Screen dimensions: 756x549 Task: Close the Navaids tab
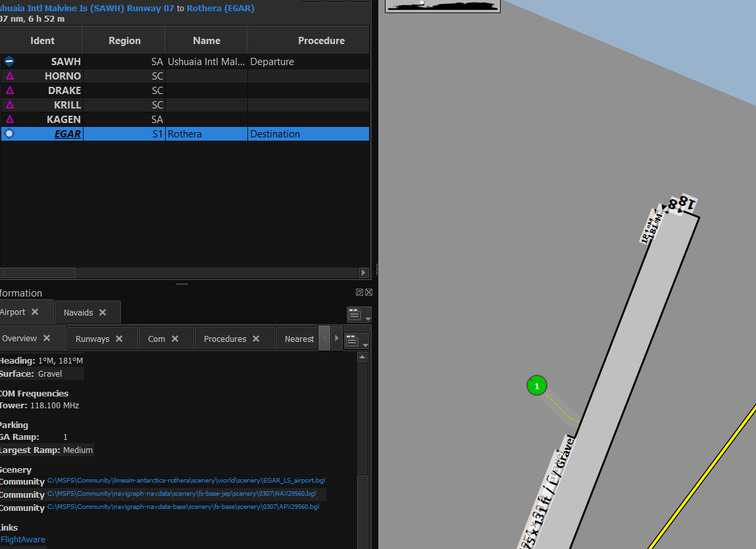point(103,312)
